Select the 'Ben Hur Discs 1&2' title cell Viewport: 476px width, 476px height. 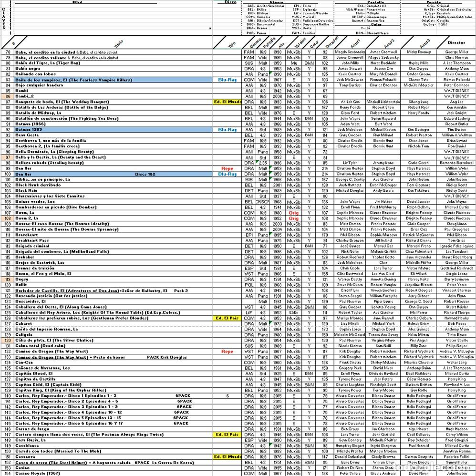point(114,174)
